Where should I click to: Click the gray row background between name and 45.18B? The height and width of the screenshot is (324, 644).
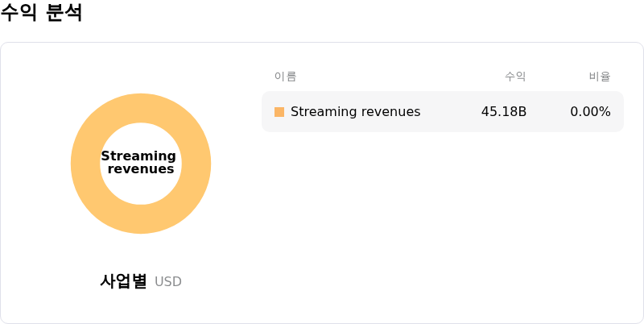click(x=451, y=112)
